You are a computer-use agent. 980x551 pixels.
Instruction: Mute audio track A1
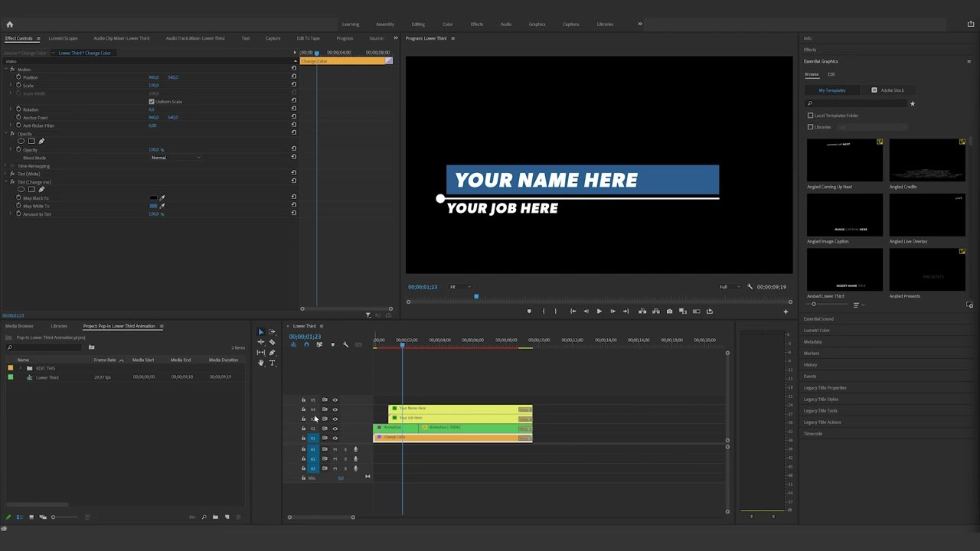pyautogui.click(x=335, y=449)
